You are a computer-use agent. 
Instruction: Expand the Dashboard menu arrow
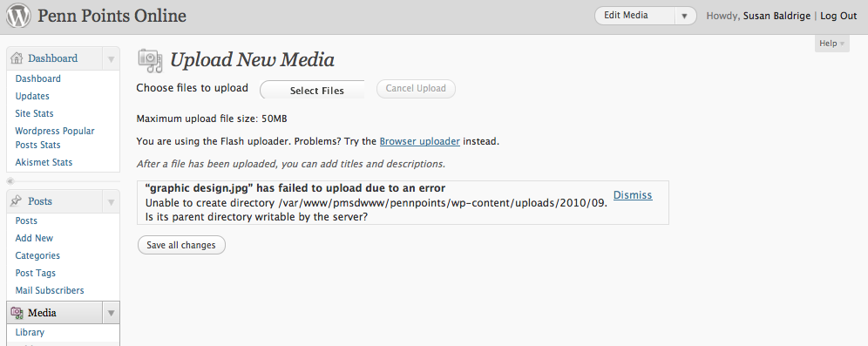coord(111,58)
